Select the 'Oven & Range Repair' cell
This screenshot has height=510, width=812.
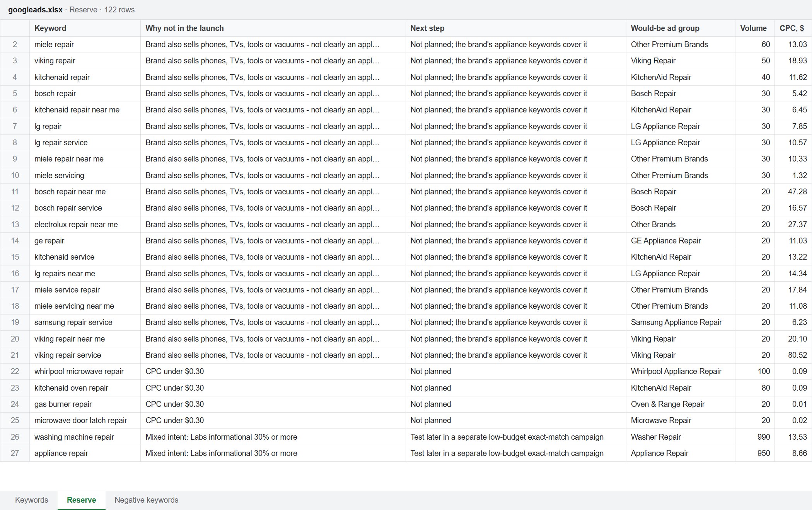681,404
